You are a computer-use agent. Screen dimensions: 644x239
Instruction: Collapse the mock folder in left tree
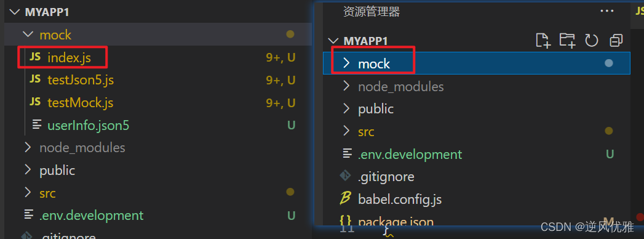28,34
